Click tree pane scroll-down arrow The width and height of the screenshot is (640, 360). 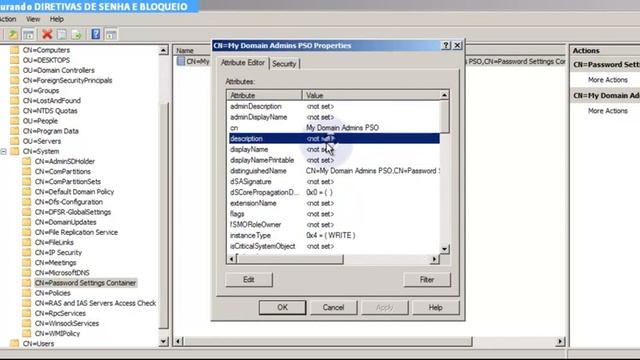point(163,341)
